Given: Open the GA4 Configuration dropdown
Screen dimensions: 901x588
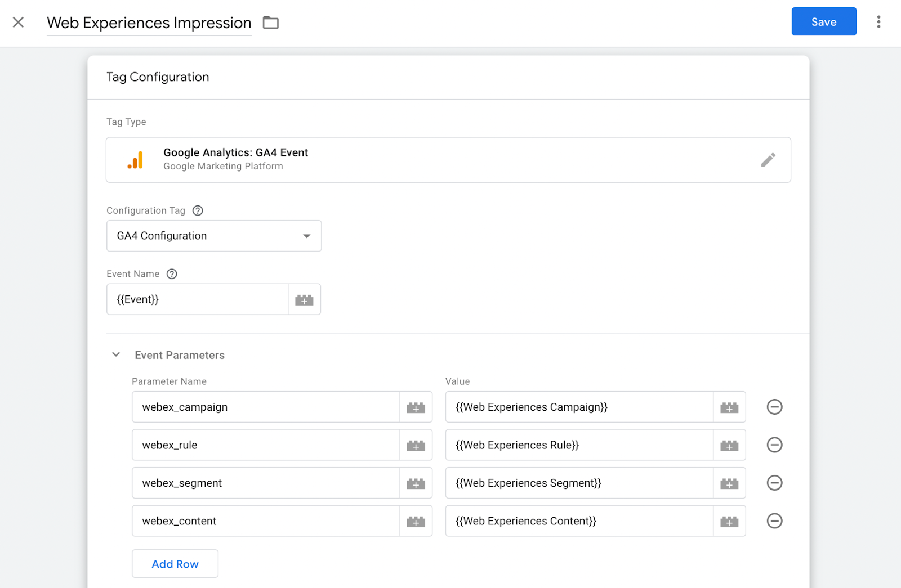Looking at the screenshot, I should [x=214, y=236].
